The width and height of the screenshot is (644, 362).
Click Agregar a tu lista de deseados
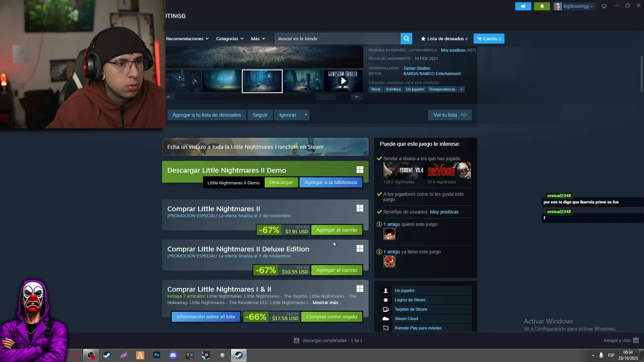207,115
